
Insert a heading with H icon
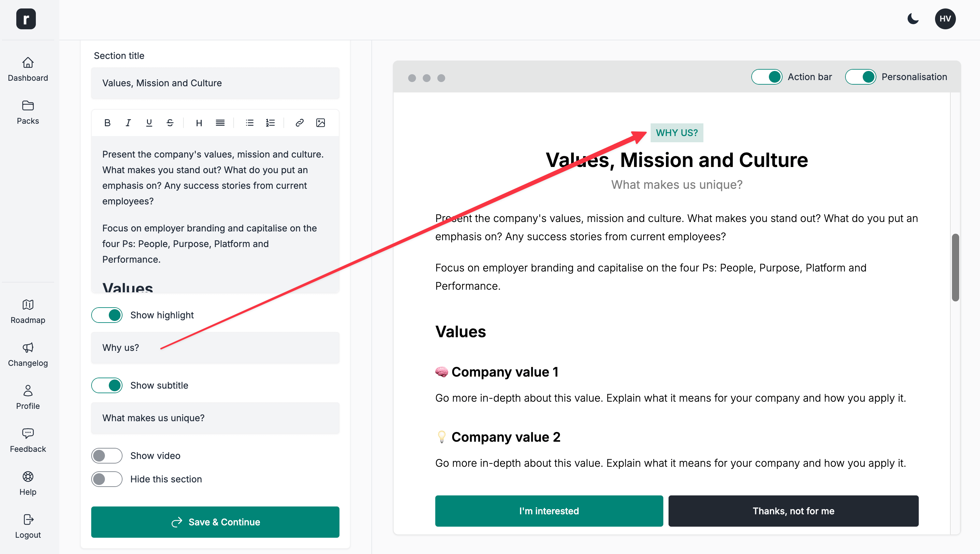199,122
